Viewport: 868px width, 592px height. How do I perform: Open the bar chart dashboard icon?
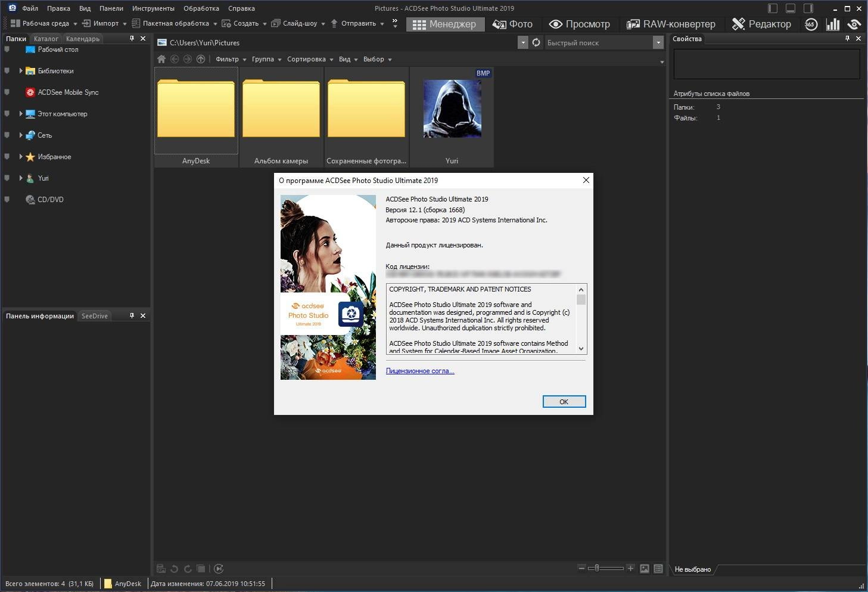click(x=832, y=24)
